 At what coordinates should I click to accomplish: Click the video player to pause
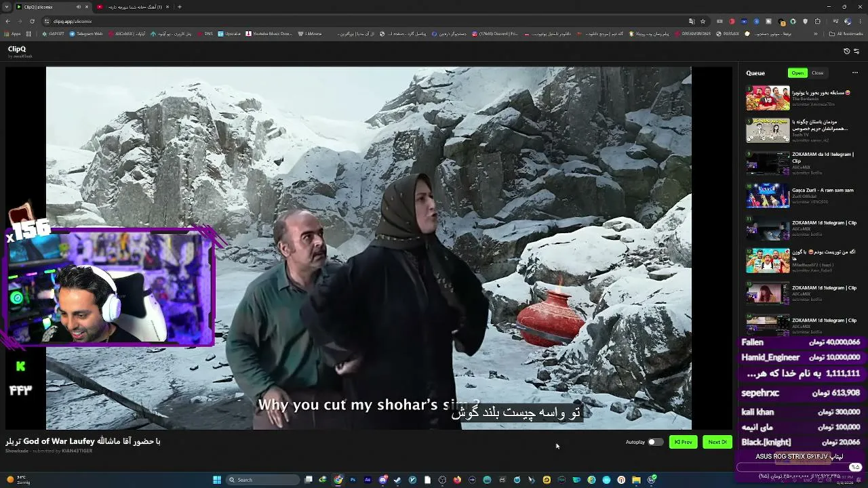coord(369,248)
